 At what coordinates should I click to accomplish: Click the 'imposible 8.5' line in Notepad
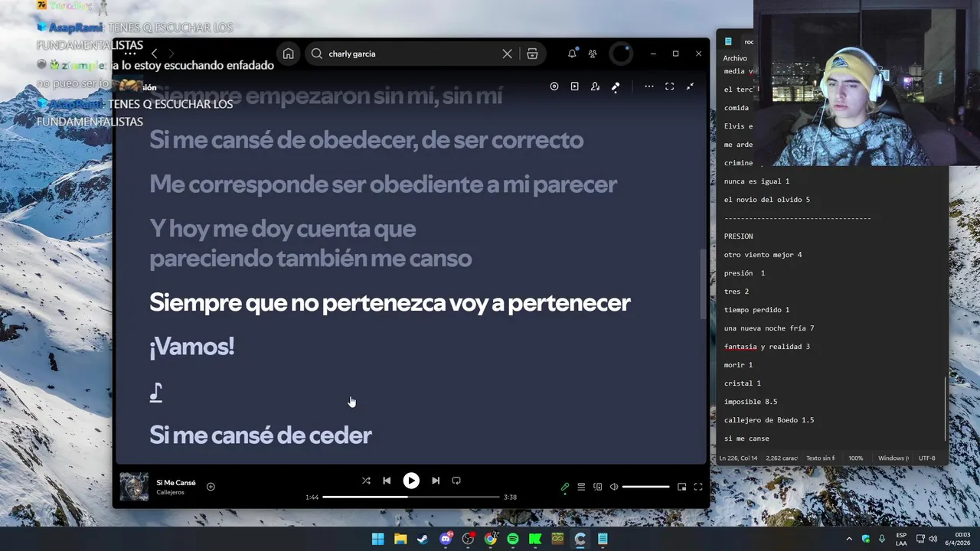pyautogui.click(x=750, y=402)
